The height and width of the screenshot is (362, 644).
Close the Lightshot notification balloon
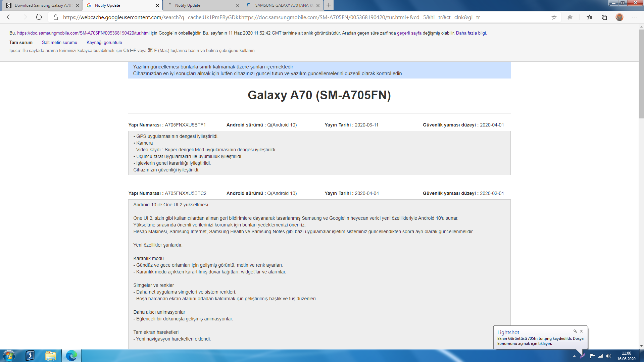582,331
